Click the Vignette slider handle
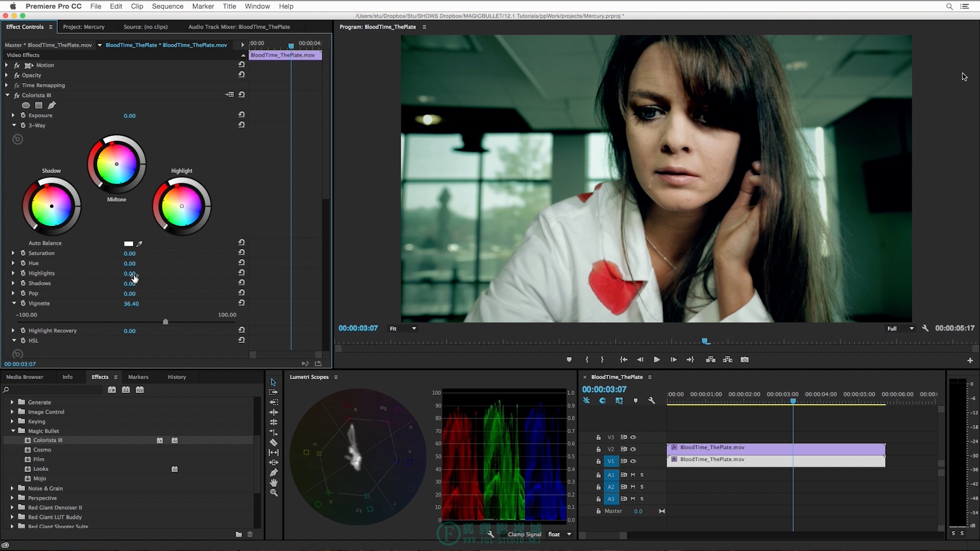Screen dimensions: 980x551 click(x=165, y=321)
